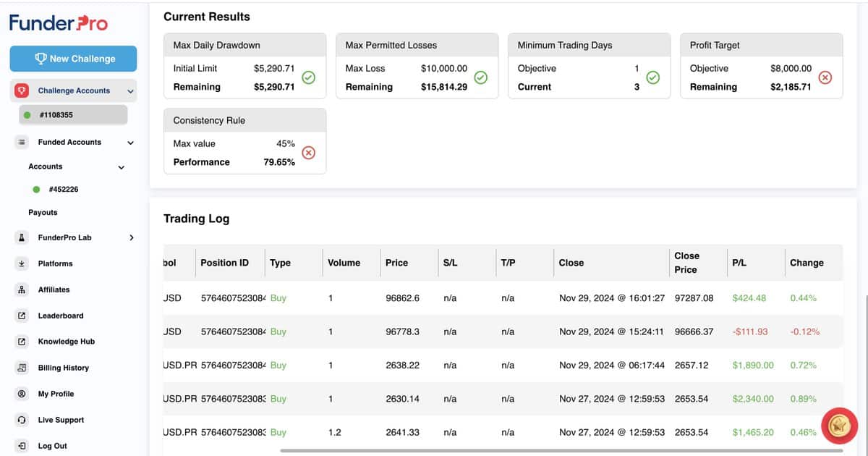Click the $1,465.20 P/L value
The width and height of the screenshot is (868, 456).
coord(753,432)
